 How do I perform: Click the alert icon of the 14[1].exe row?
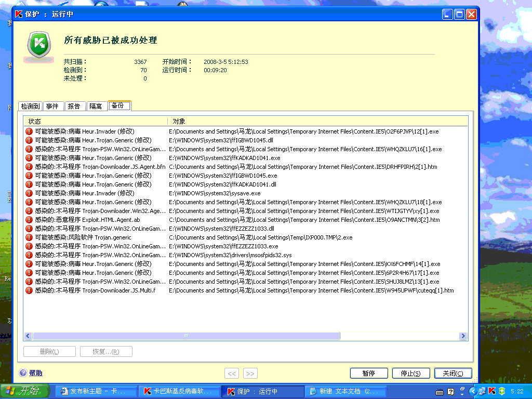[x=29, y=263]
